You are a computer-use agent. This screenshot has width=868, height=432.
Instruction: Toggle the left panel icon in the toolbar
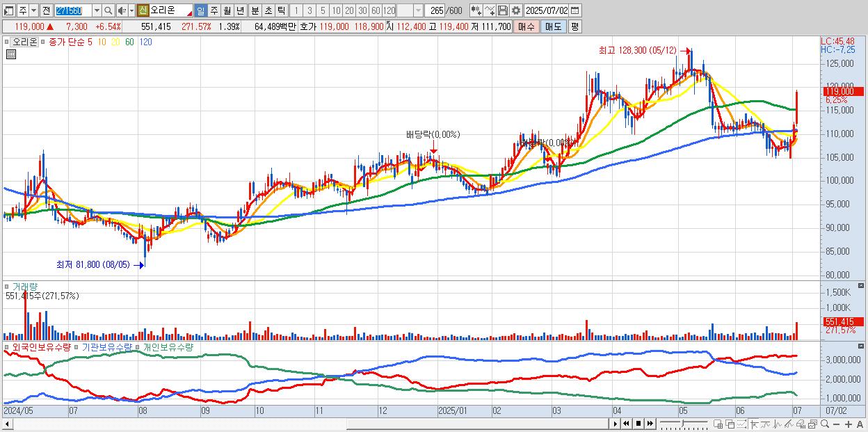[8, 10]
